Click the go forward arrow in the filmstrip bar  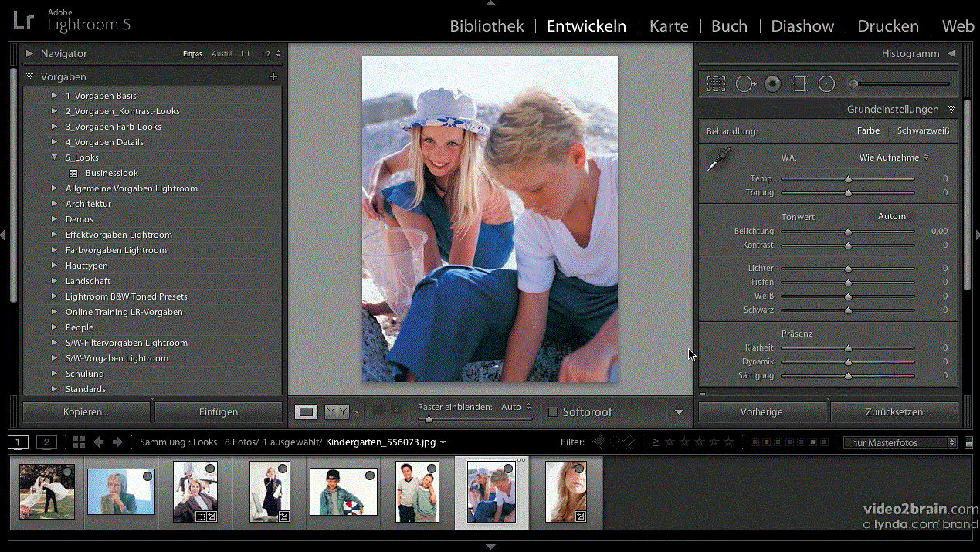(117, 442)
